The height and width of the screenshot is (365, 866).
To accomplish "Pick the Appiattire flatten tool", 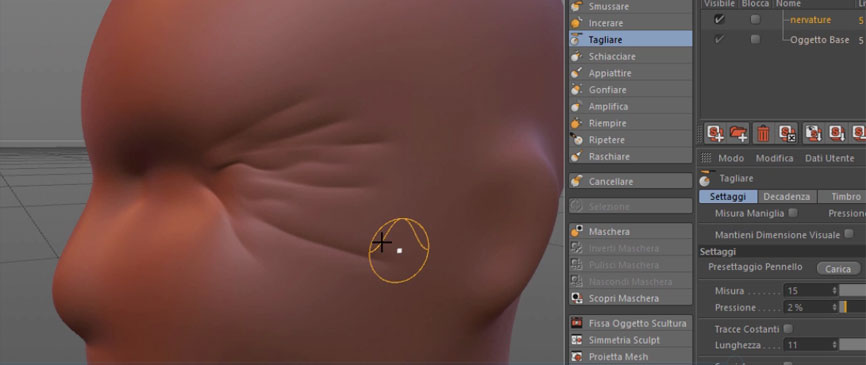I will pyautogui.click(x=630, y=73).
